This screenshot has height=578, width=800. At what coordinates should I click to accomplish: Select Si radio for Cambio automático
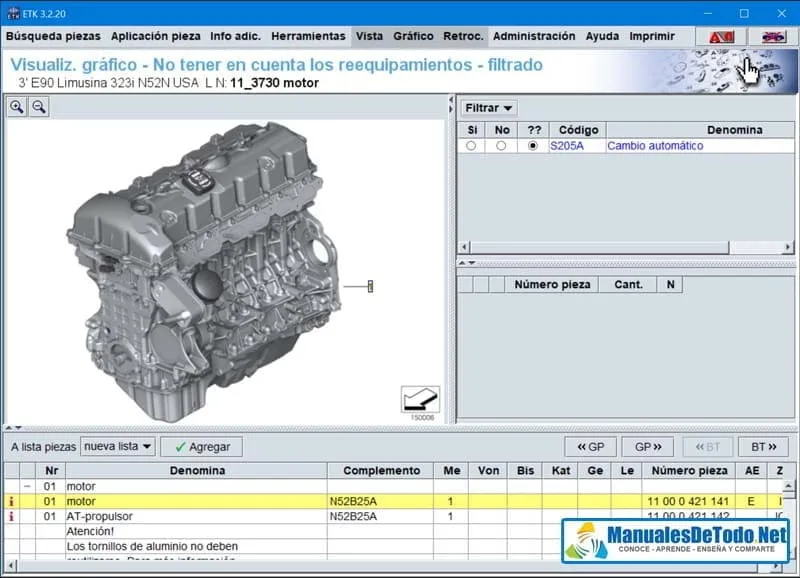[x=471, y=146]
